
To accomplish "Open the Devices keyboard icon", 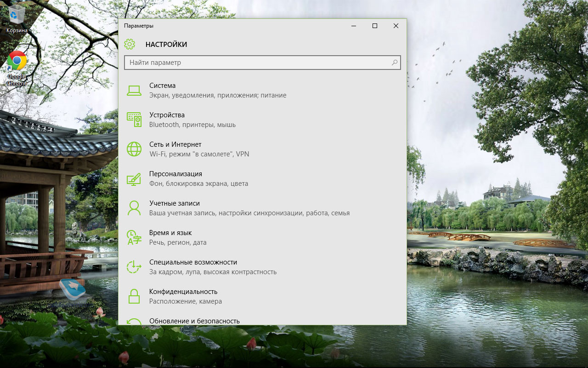I will (134, 120).
